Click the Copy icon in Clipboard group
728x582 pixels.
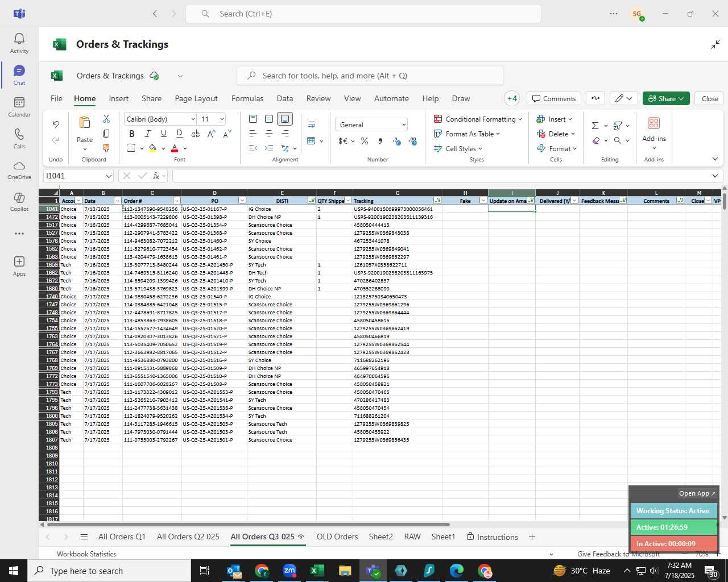point(106,134)
